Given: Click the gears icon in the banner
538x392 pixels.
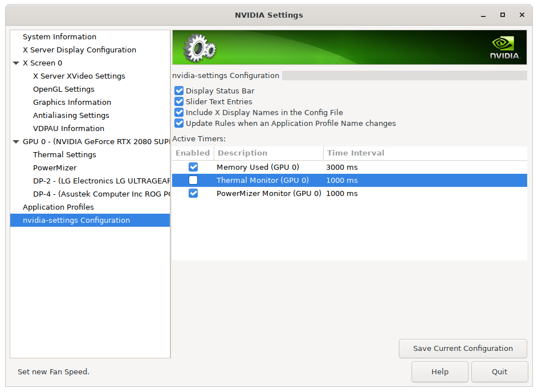Looking at the screenshot, I should (x=199, y=48).
